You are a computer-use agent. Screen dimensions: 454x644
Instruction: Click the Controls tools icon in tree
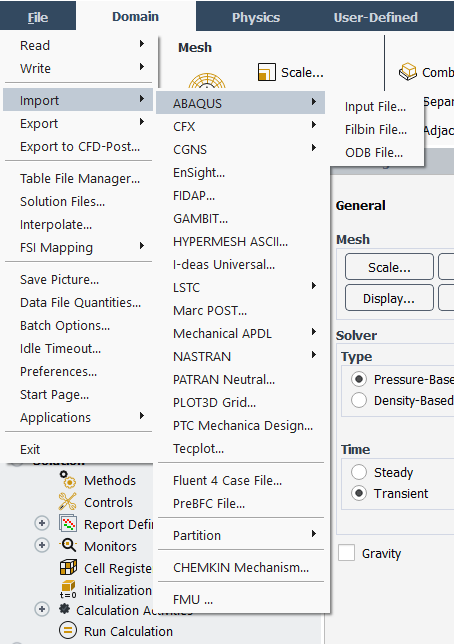[x=67, y=502]
